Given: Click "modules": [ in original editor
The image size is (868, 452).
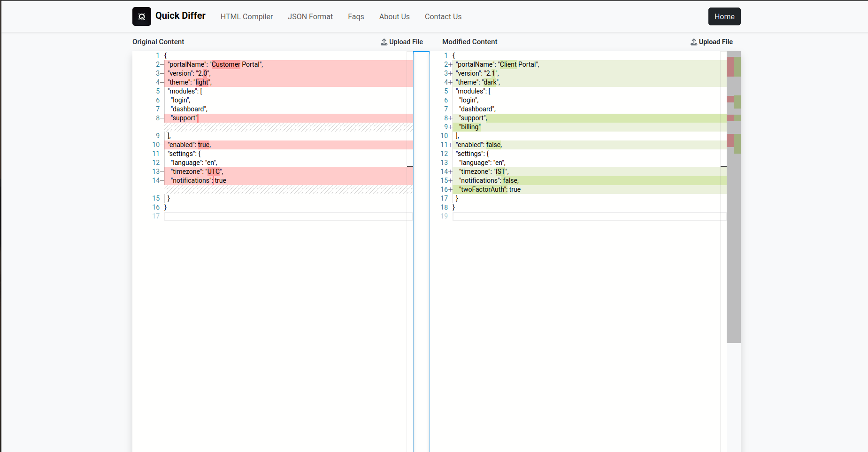Looking at the screenshot, I should [185, 91].
